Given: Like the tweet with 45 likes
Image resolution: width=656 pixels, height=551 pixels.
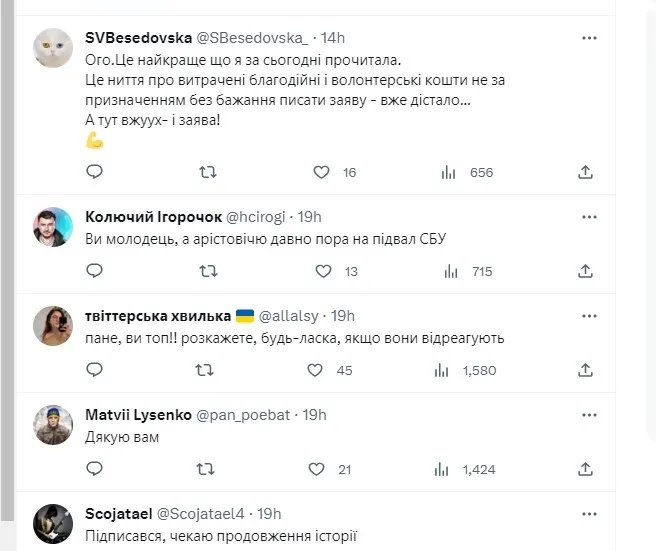Looking at the screenshot, I should [317, 370].
